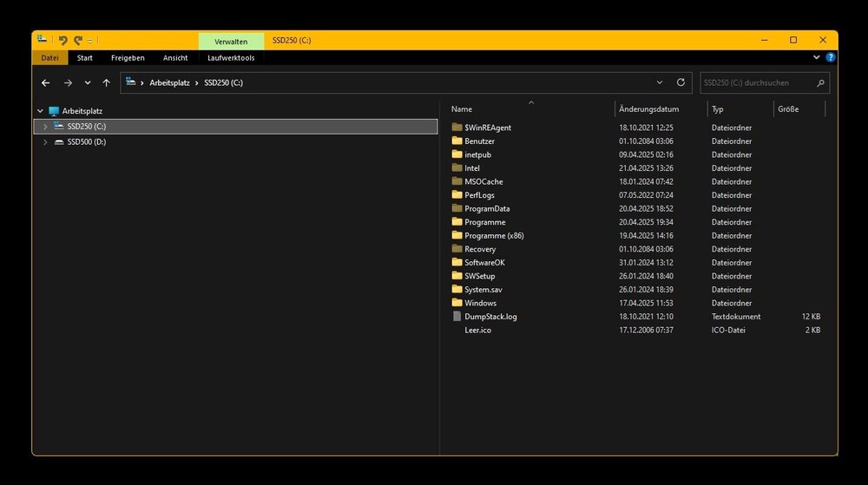Go up one folder level with up arrow
The width and height of the screenshot is (868, 485).
pos(106,83)
